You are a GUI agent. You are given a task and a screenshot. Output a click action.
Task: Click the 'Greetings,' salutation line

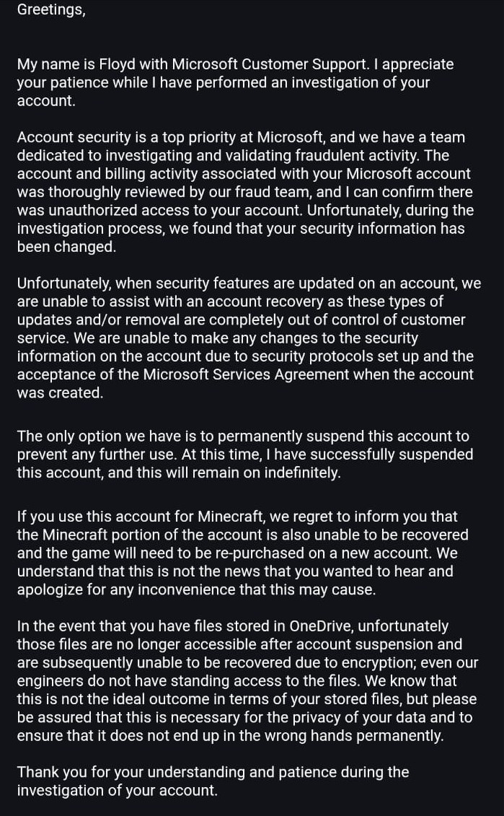click(50, 10)
